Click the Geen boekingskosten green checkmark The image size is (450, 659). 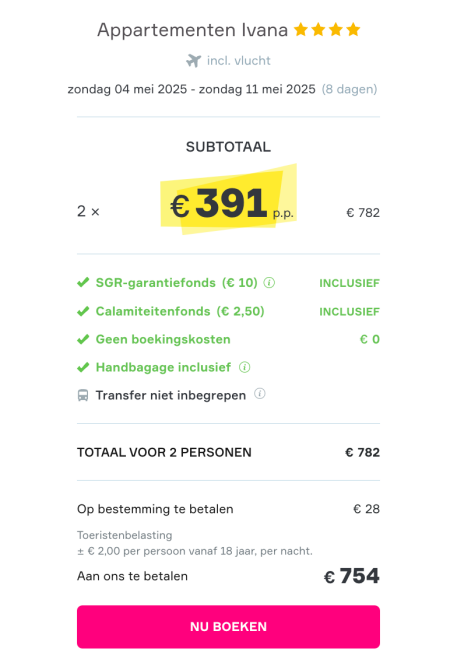pyautogui.click(x=83, y=339)
